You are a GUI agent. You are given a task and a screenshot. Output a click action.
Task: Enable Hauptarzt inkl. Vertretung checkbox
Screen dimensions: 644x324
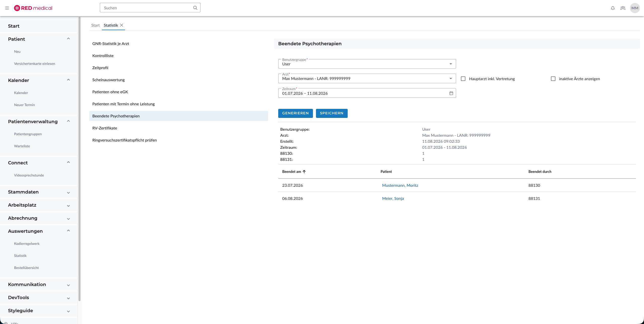point(463,79)
